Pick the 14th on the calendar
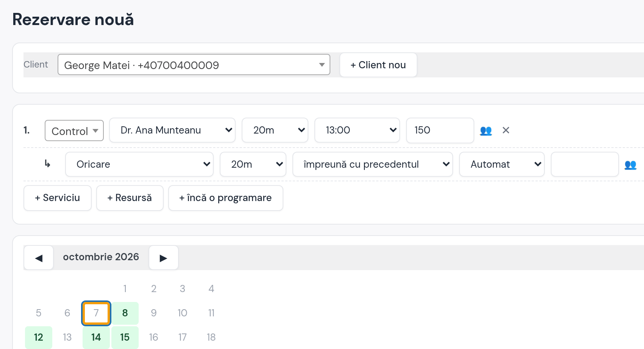This screenshot has height=349, width=644. pos(96,337)
